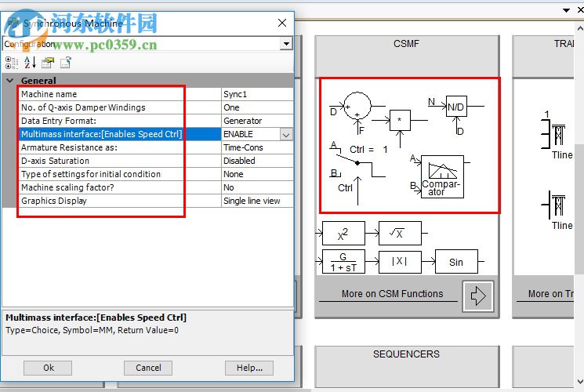Click the One value for damper windings

[x=257, y=107]
